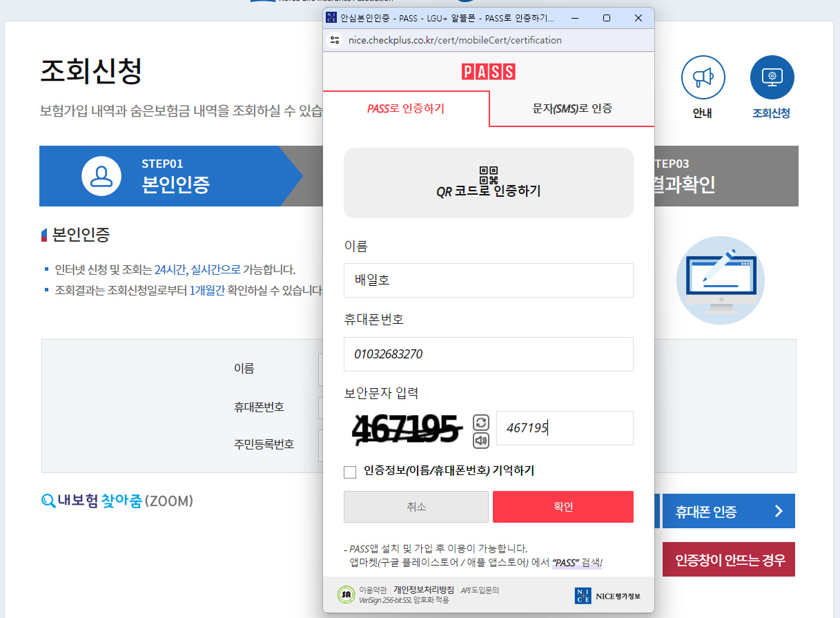Click the 안내 megaphone icon

point(703,77)
